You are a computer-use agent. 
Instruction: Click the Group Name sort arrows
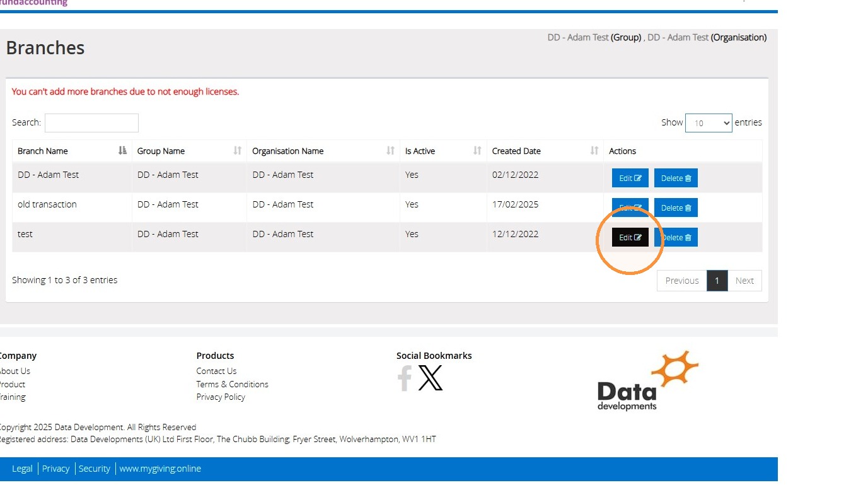tap(238, 151)
